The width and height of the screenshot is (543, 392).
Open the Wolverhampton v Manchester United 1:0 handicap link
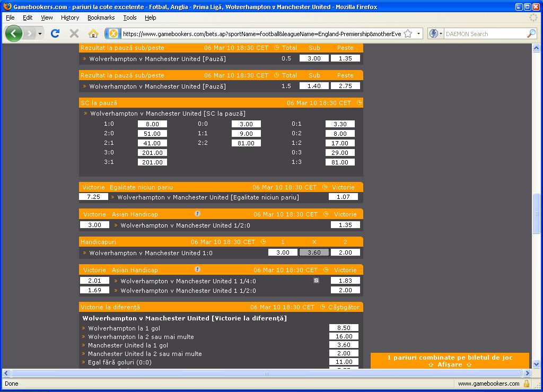click(x=151, y=253)
